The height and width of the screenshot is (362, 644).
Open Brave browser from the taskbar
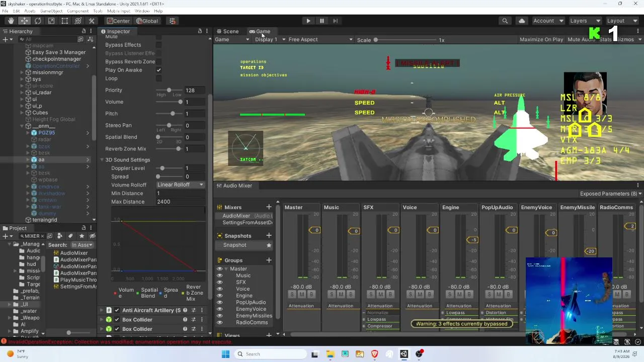(374, 354)
